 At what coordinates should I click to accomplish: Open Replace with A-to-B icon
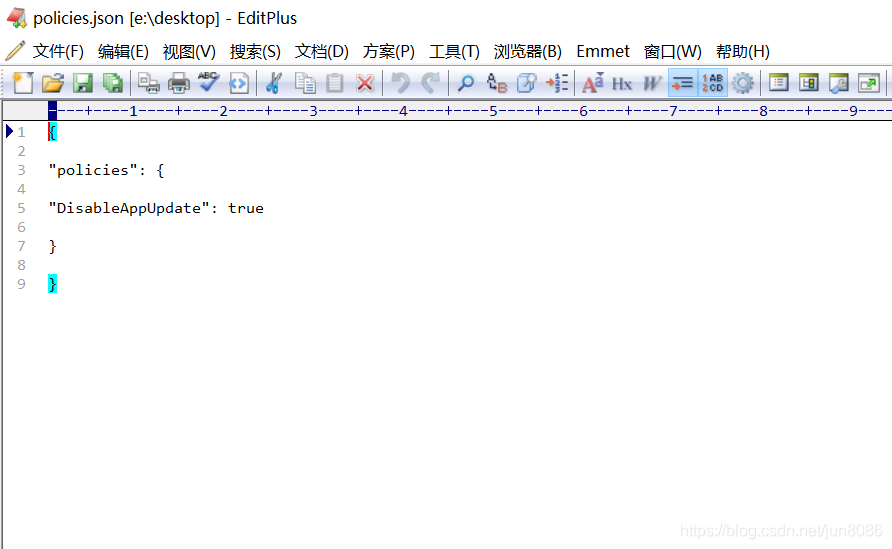point(497,83)
